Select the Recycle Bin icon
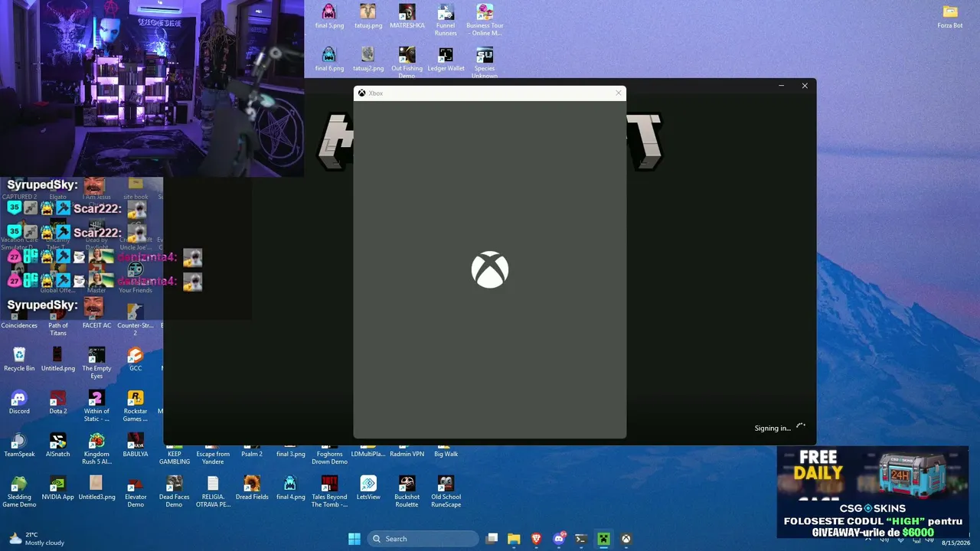Image resolution: width=980 pixels, height=551 pixels. (x=19, y=359)
